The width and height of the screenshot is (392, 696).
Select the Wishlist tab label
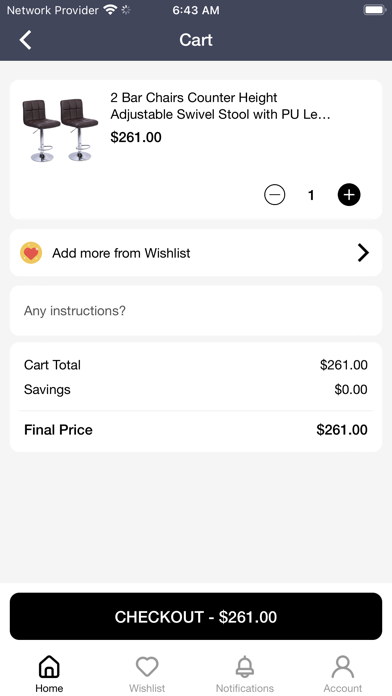point(147,688)
